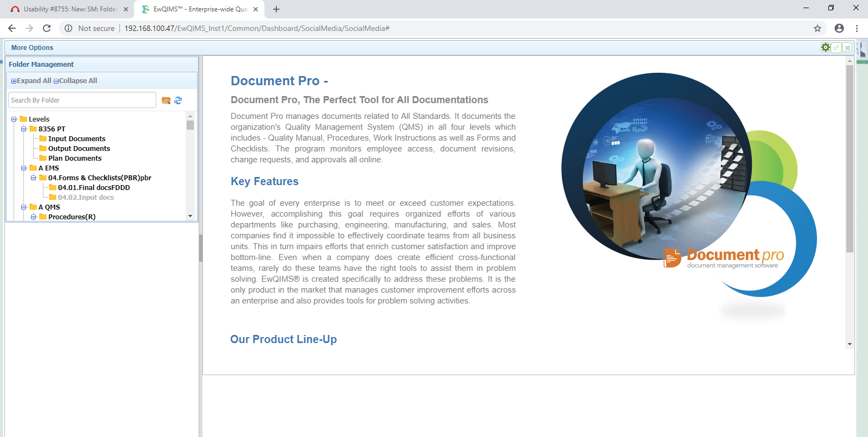Collapse the 04.Forms & Checklists(PBR)pbr node
Viewport: 868px width, 437px height.
[x=34, y=178]
